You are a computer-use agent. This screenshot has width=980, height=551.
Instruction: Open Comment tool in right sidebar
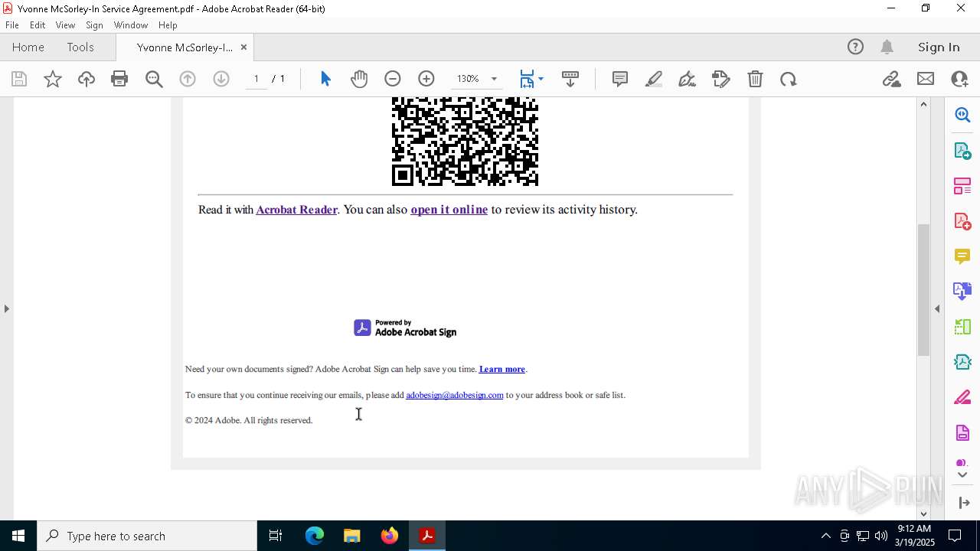coord(962,256)
